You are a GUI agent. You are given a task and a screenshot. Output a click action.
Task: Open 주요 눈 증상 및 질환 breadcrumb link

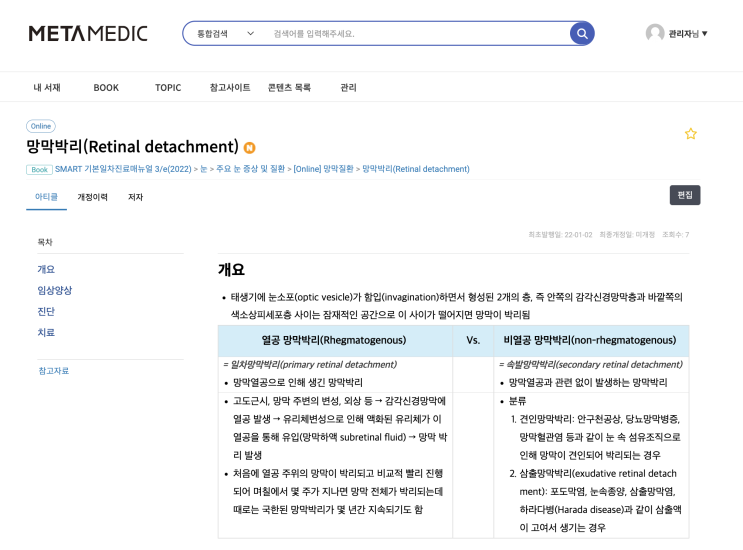tap(250, 169)
